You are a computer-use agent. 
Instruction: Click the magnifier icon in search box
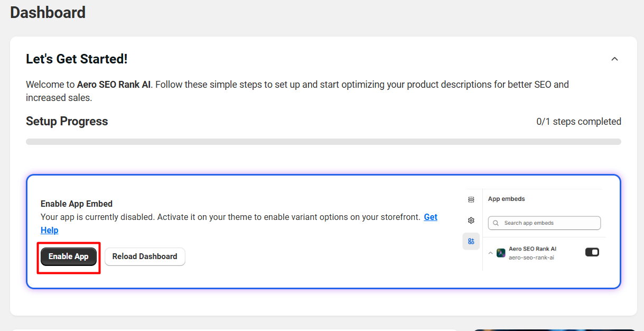(496, 223)
